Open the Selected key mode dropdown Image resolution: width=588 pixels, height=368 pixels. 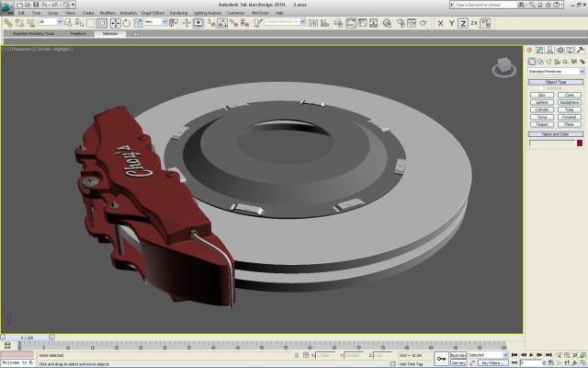(488, 355)
